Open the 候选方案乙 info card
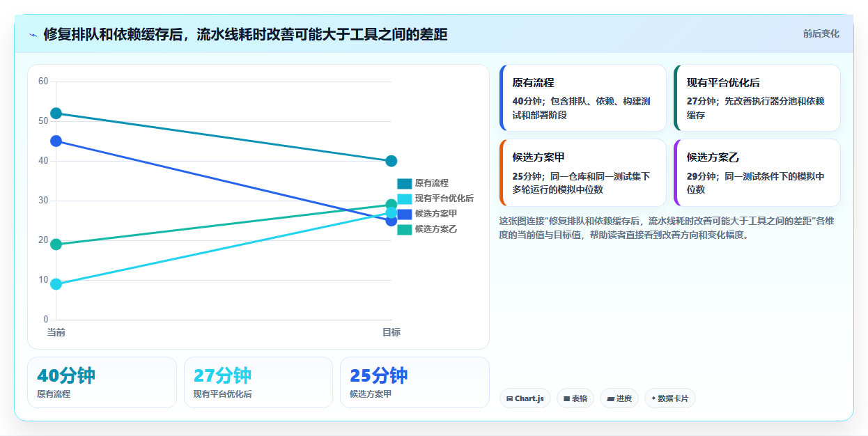The width and height of the screenshot is (868, 436). (x=757, y=173)
